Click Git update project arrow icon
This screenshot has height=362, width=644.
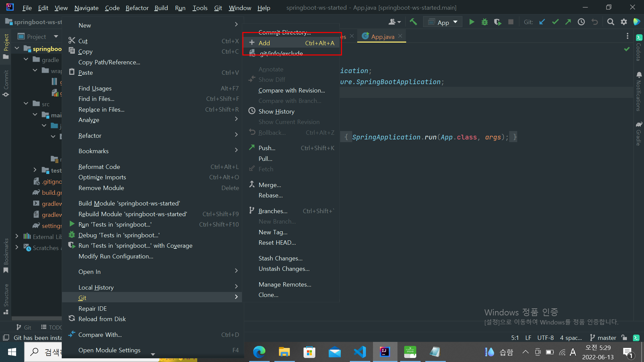click(542, 22)
